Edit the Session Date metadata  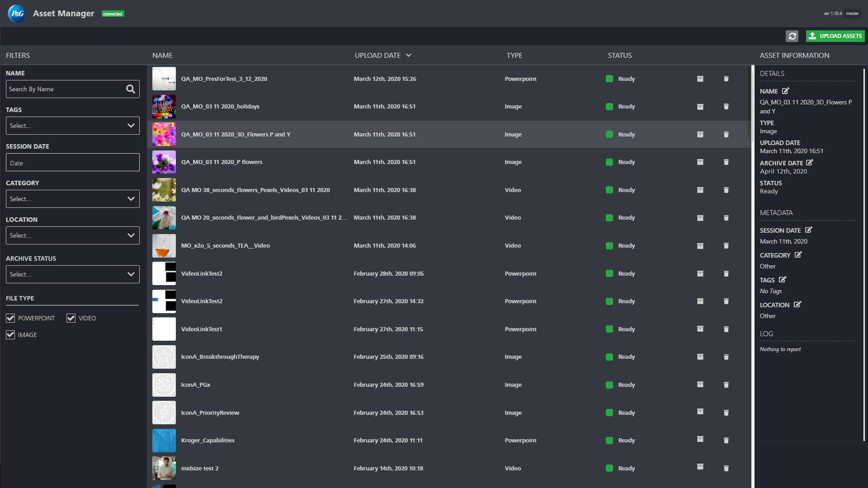(x=808, y=230)
